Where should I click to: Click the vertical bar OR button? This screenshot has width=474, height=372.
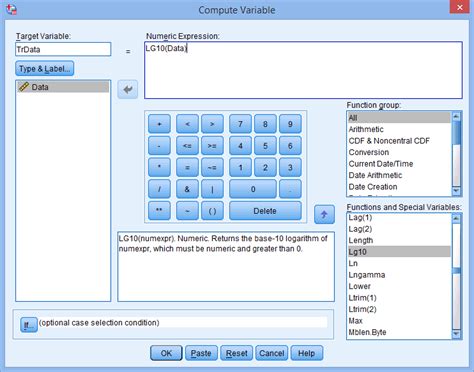tap(212, 189)
